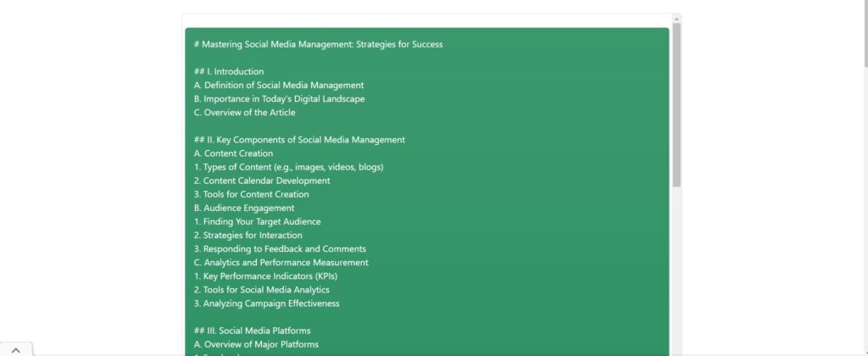Click "1. Types of Content" line
The width and height of the screenshot is (868, 356).
(x=288, y=167)
